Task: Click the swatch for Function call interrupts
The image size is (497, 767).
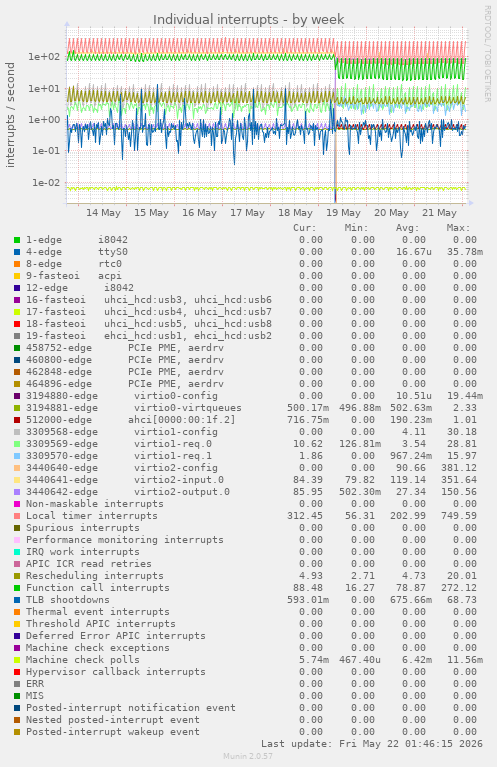Action: pos(17,588)
